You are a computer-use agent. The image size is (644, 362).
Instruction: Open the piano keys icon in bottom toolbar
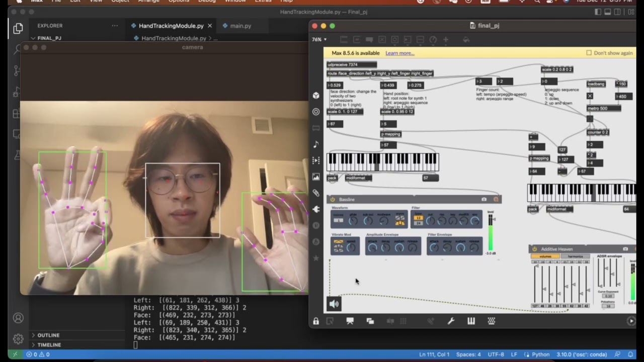pyautogui.click(x=471, y=321)
